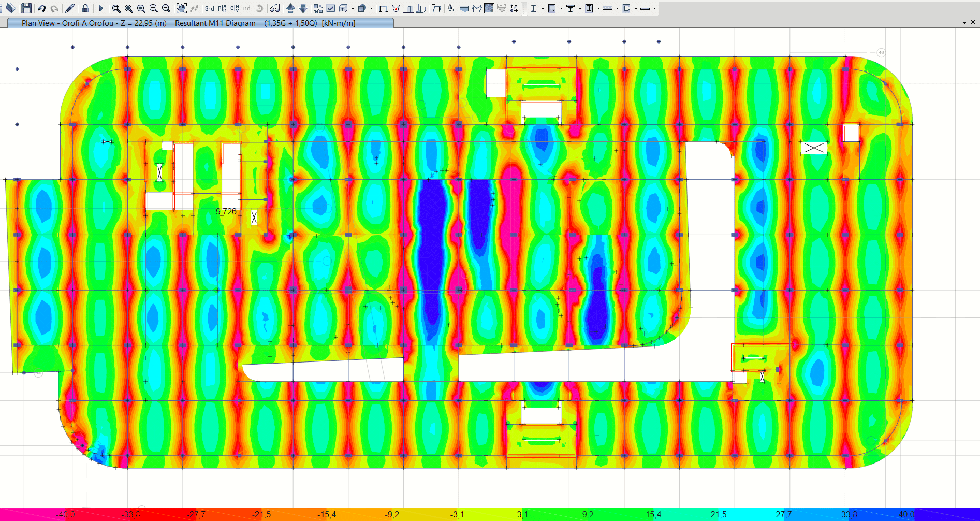Expand the I-section design dropdown
Screen dimensions: 980x521
543,8
